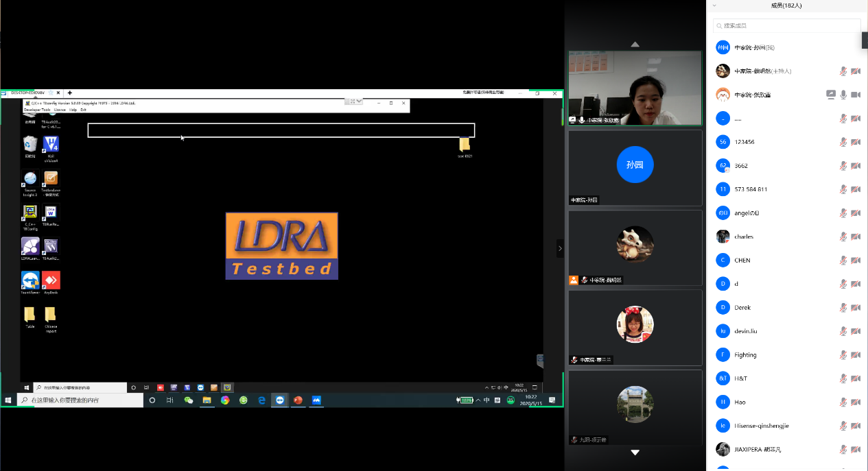Select participant Fighting in members list
This screenshot has width=868, height=471.
745,355
